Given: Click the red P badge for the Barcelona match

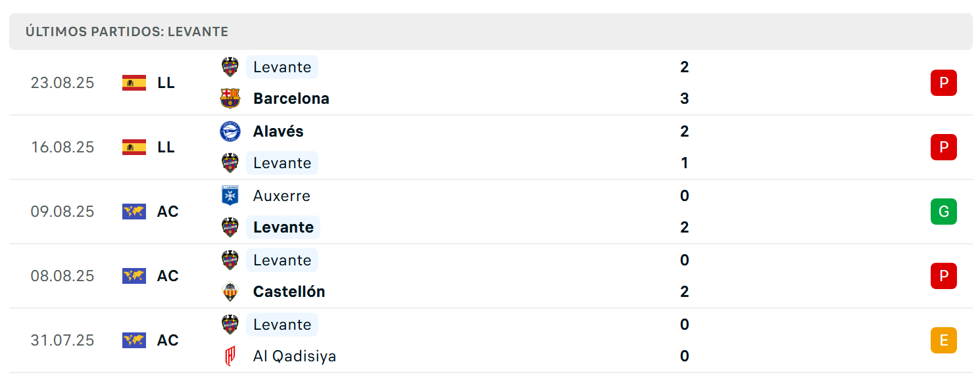Looking at the screenshot, I should point(943,83).
